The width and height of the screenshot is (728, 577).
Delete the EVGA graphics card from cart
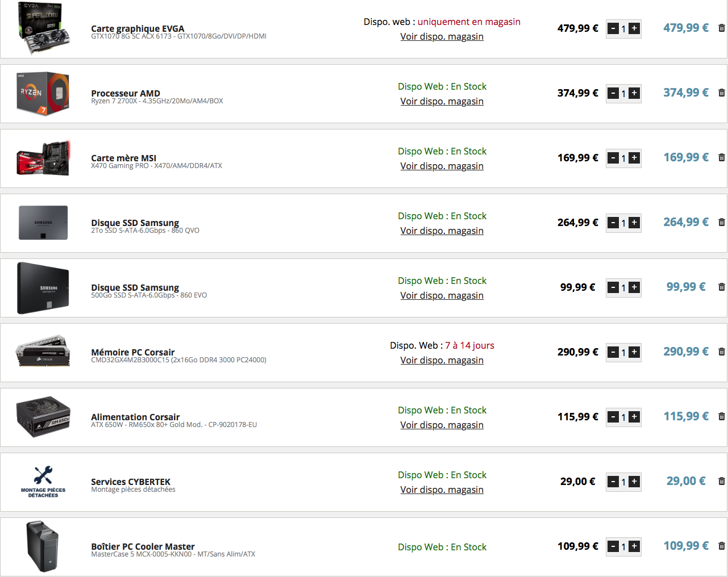coord(722,28)
